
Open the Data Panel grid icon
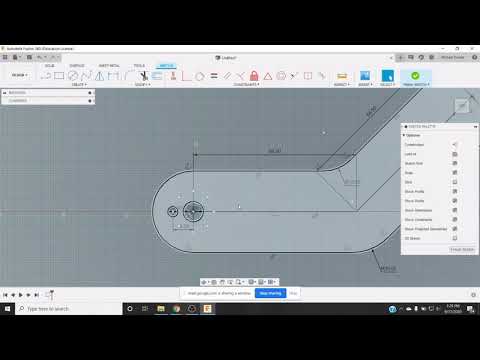(x=5, y=57)
